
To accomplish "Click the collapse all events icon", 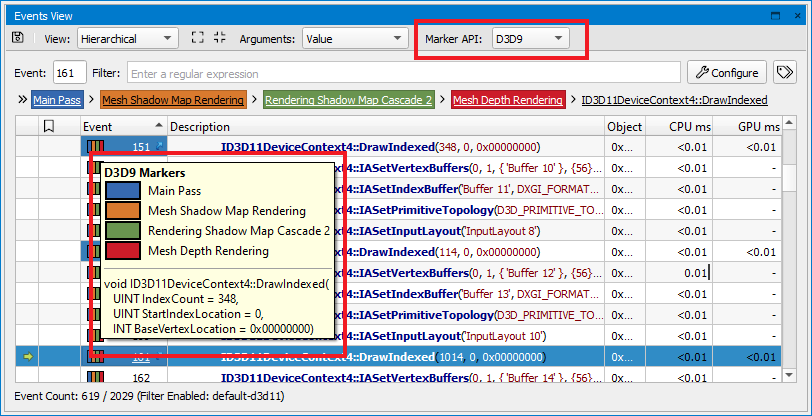I will tap(220, 39).
